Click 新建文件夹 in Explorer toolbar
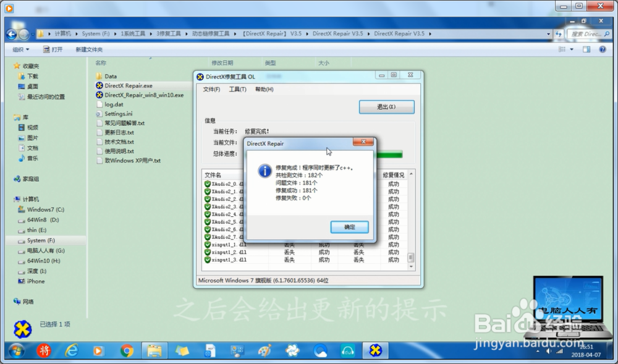Image resolution: width=618 pixels, height=364 pixels. click(x=89, y=49)
